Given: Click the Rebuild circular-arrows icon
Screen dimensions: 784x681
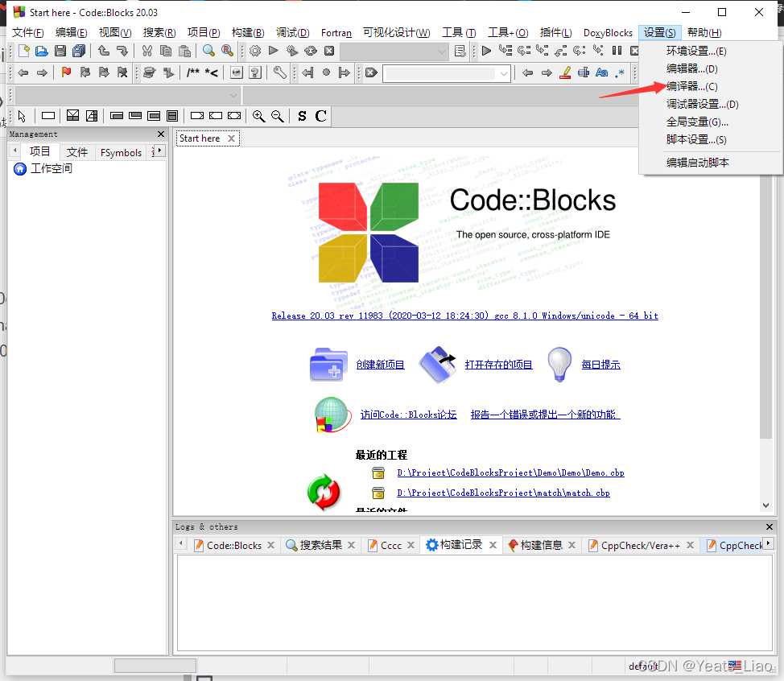Looking at the screenshot, I should (311, 51).
